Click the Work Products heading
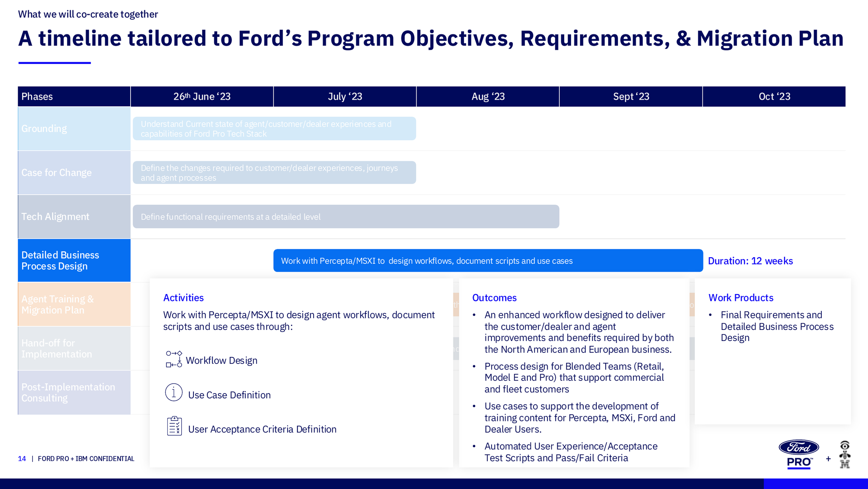Viewport: 868px width, 489px height. pos(741,298)
